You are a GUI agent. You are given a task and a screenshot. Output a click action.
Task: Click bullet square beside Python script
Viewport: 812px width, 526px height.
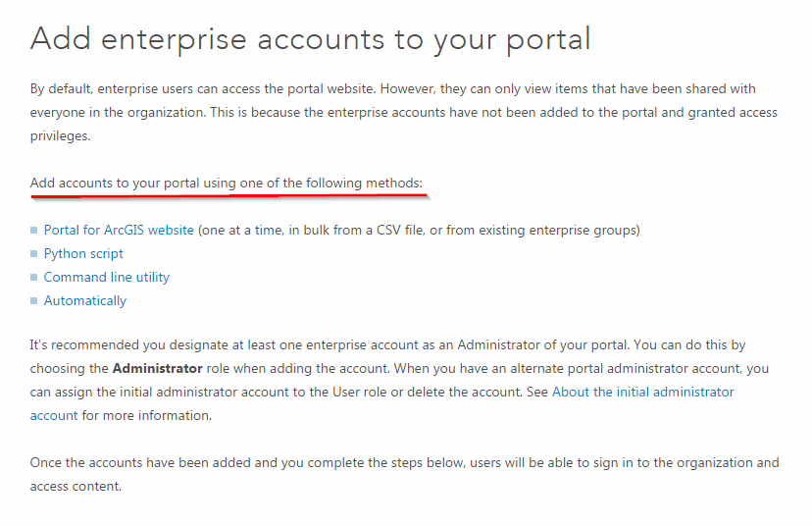(x=34, y=254)
